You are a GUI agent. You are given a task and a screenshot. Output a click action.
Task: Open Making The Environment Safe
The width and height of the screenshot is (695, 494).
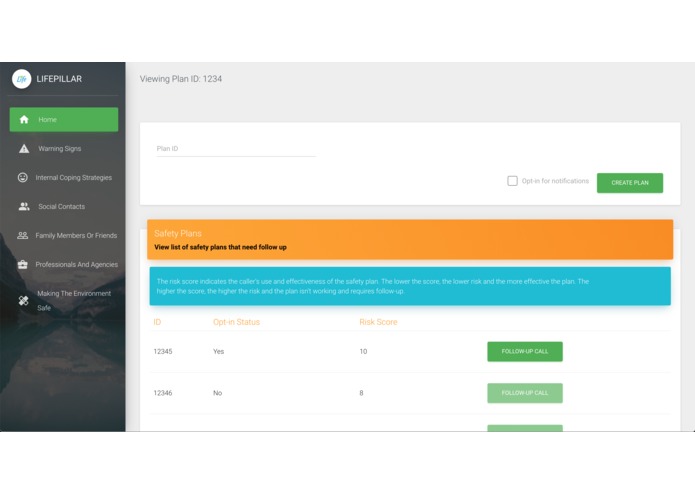(x=64, y=300)
